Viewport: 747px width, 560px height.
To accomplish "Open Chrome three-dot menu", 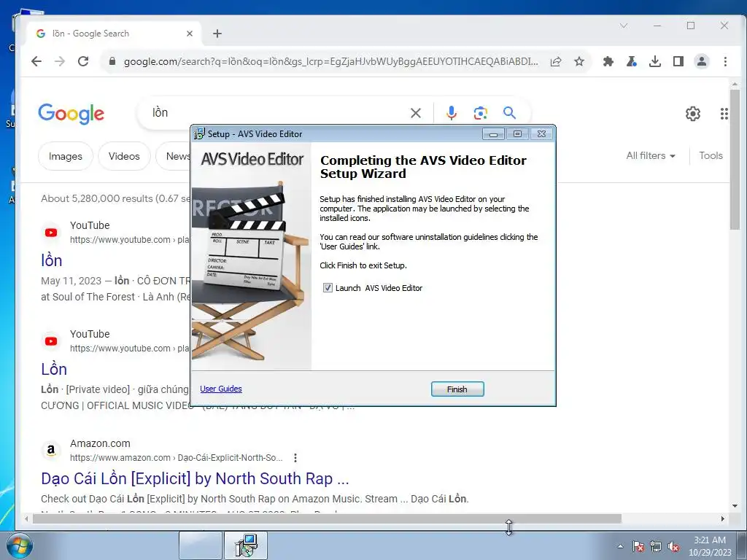I will 725,61.
